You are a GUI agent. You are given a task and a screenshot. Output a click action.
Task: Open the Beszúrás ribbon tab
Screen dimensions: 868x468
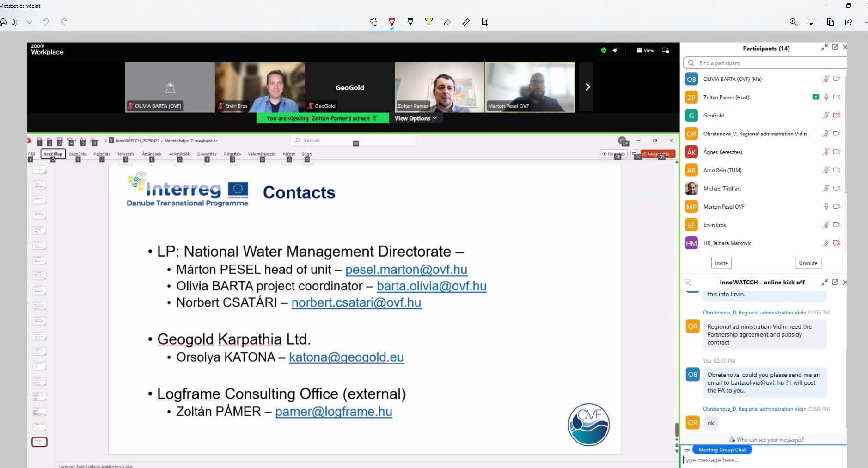coord(78,154)
